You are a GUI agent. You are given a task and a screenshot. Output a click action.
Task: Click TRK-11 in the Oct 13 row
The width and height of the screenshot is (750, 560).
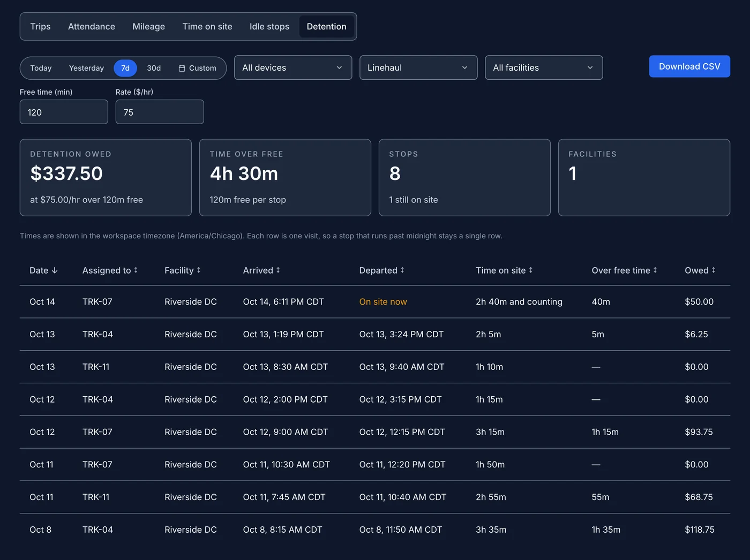click(x=96, y=367)
